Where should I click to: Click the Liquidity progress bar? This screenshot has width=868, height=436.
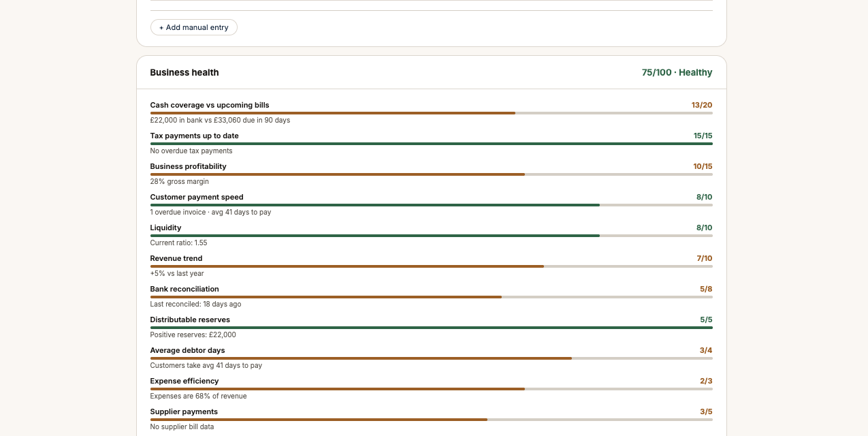[x=432, y=236]
